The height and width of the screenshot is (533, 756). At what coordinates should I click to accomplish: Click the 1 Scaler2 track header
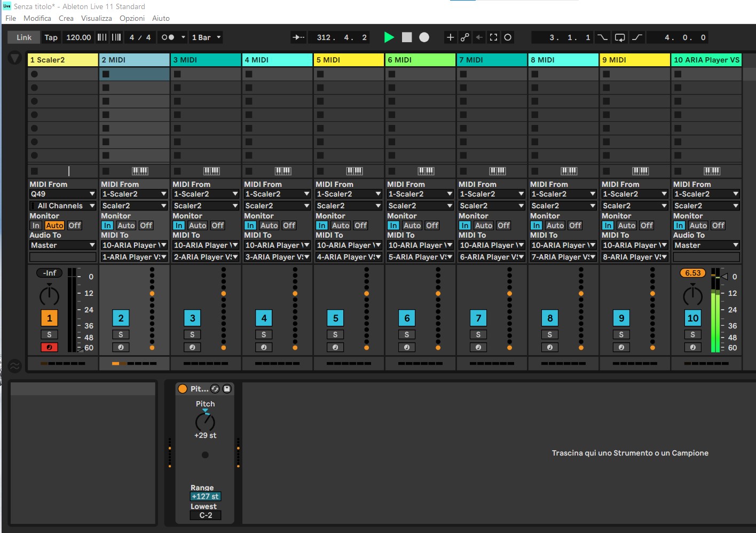click(63, 60)
